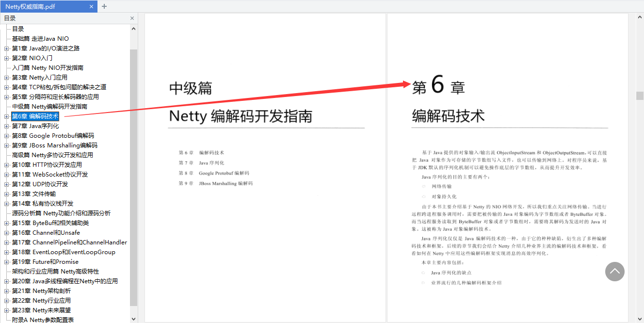The height and width of the screenshot is (323, 644).
Task: Expand 第11章 WebSocket协议开发 node
Action: click(x=6, y=175)
